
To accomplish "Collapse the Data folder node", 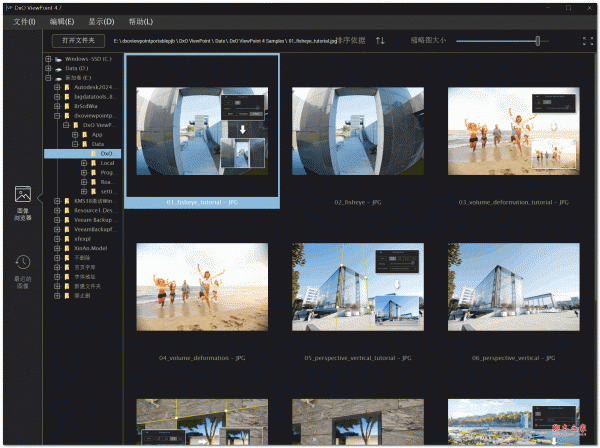I will [75, 144].
